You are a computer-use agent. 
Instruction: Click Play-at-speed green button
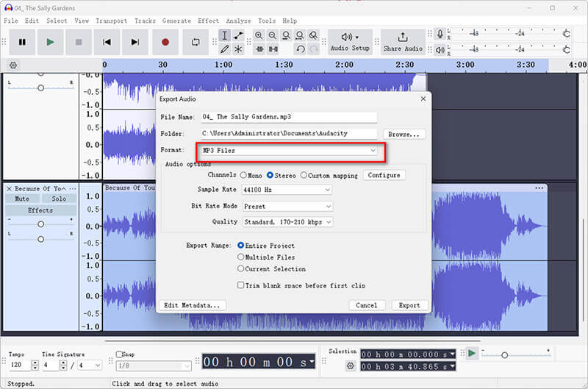[x=472, y=353]
